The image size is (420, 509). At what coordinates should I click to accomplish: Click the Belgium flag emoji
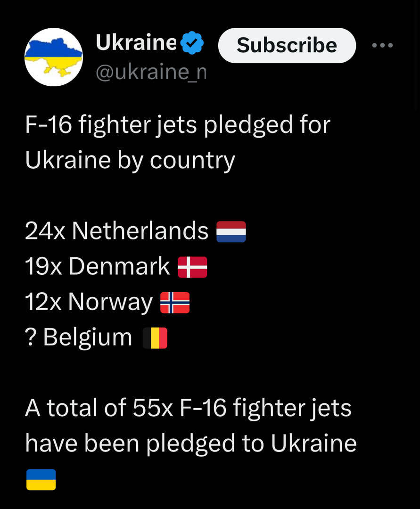(155, 338)
